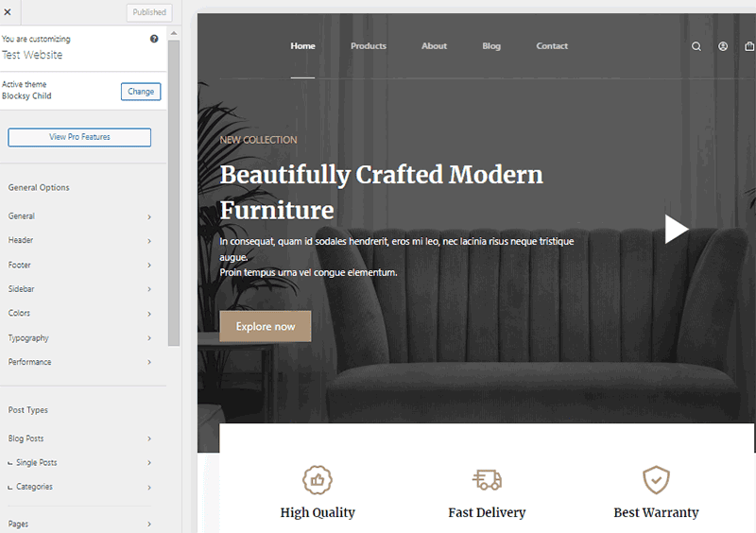Go to the About nav link
The width and height of the screenshot is (756, 533).
434,45
